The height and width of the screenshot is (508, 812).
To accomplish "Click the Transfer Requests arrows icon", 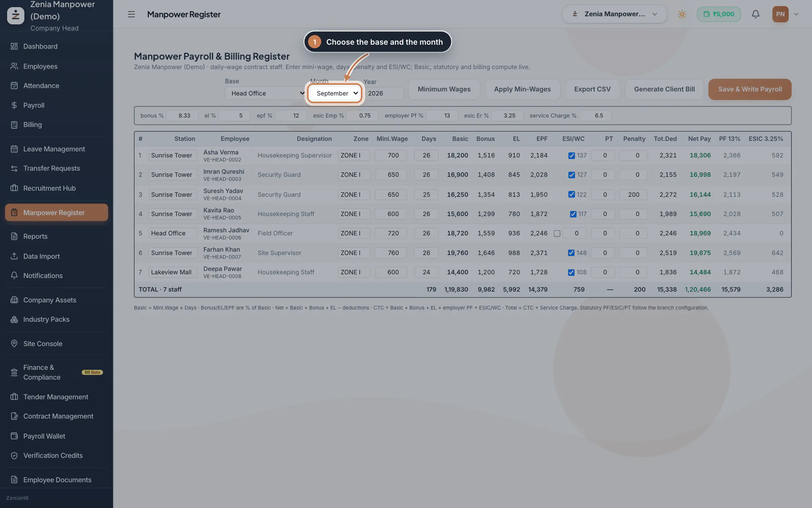I will click(14, 168).
